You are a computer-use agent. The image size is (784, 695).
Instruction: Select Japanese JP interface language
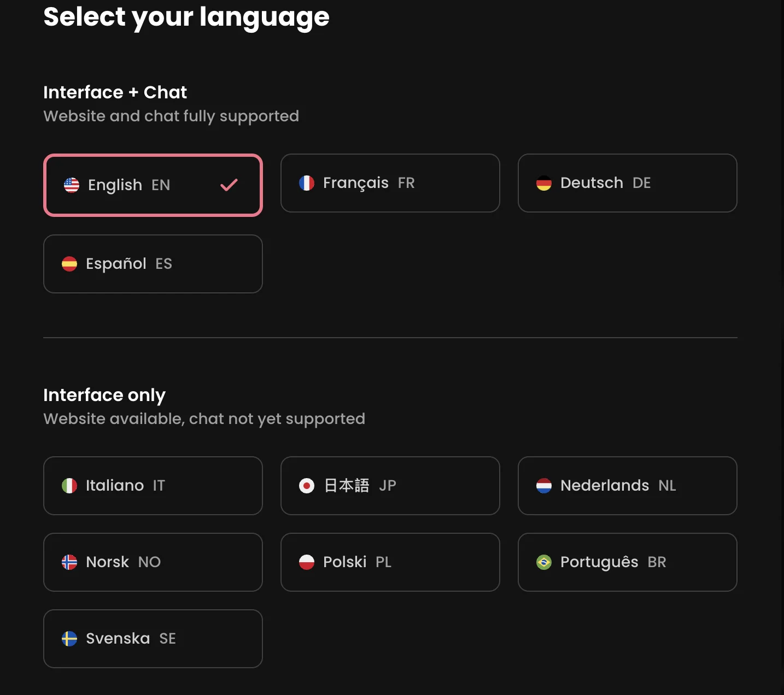(390, 486)
